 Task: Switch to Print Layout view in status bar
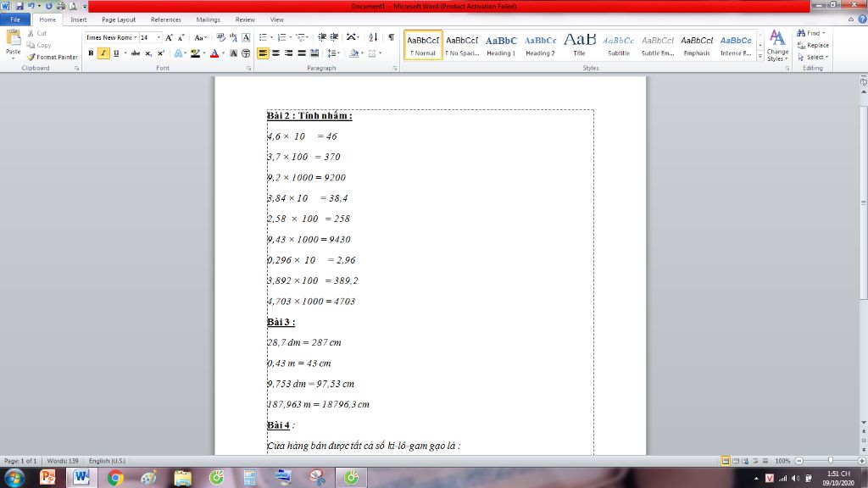pos(726,461)
